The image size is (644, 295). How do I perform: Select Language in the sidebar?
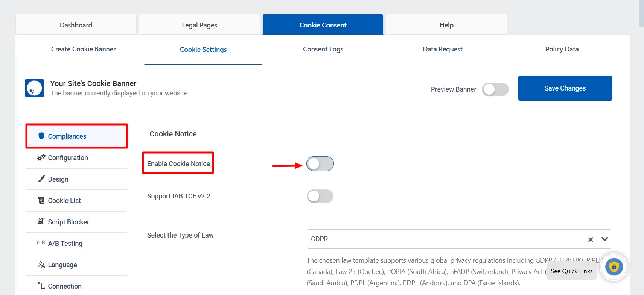[77, 265]
